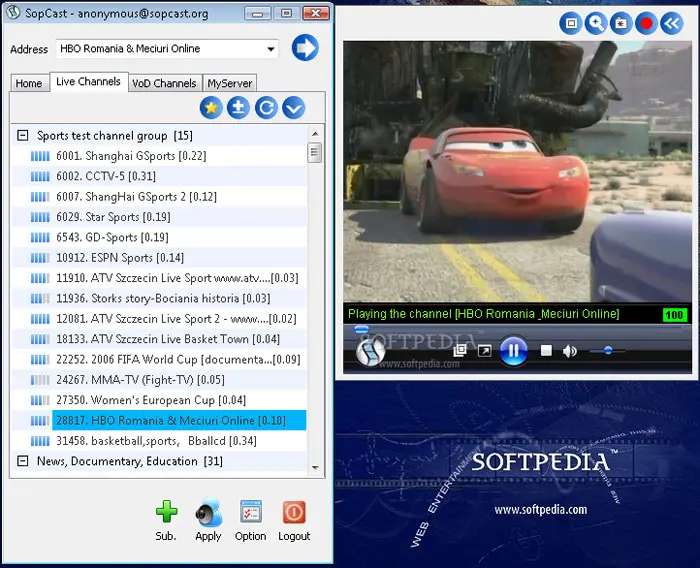Click the SopCast title bar app icon
Viewport: 700px width, 568px height.
pos(13,13)
